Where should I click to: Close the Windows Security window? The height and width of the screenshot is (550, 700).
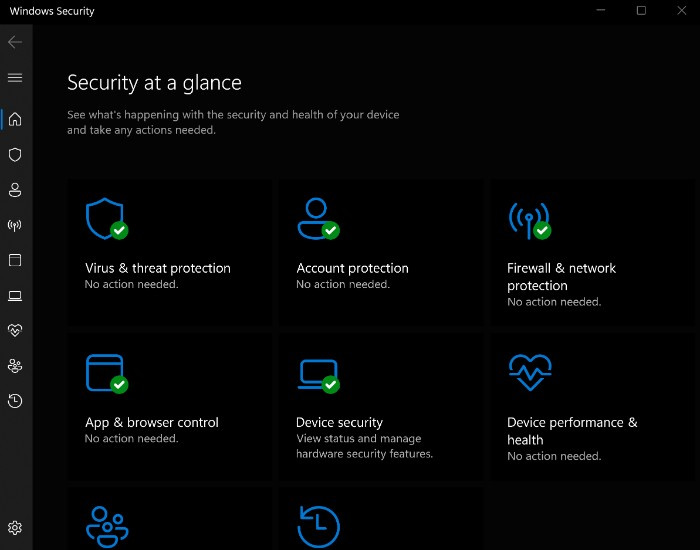click(x=681, y=10)
